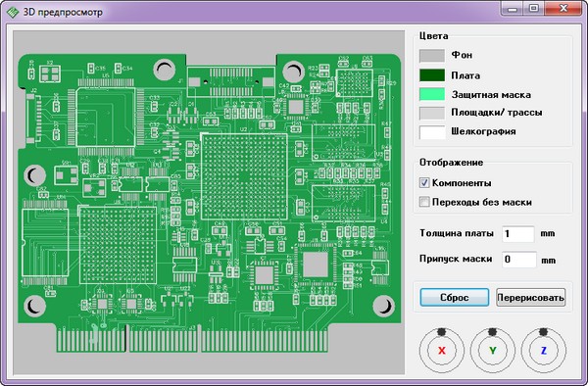Click the Y axis rotation dial

(x=492, y=351)
